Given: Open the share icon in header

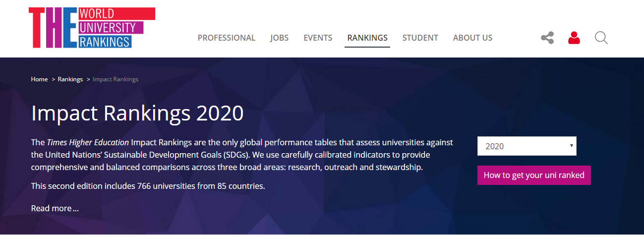Looking at the screenshot, I should point(547,38).
